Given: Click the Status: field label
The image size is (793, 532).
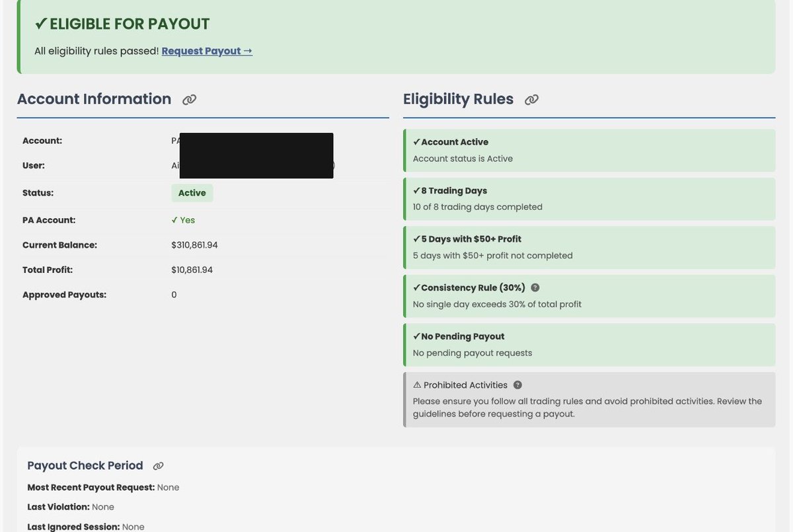Looking at the screenshot, I should 38,193.
